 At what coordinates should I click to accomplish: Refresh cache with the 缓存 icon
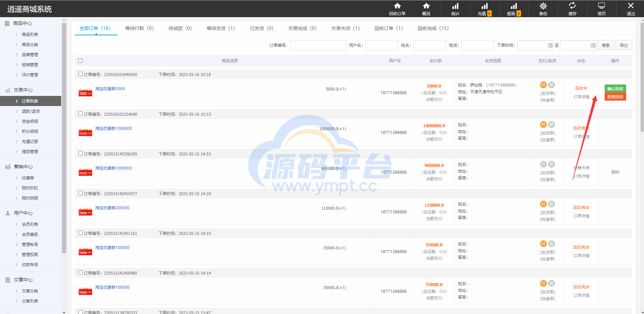[x=572, y=6]
